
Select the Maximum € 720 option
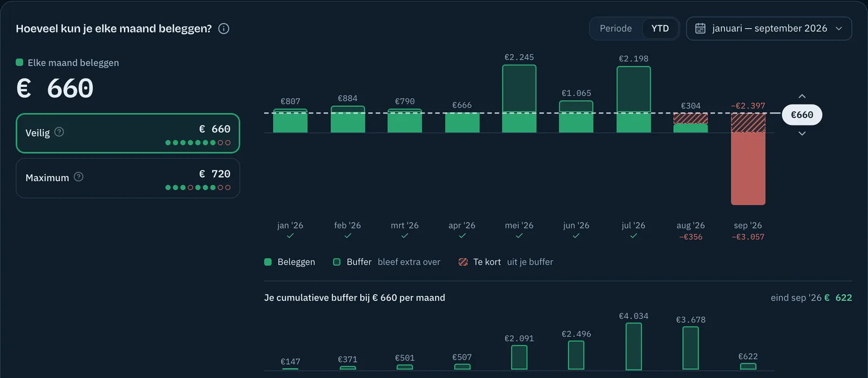(128, 178)
